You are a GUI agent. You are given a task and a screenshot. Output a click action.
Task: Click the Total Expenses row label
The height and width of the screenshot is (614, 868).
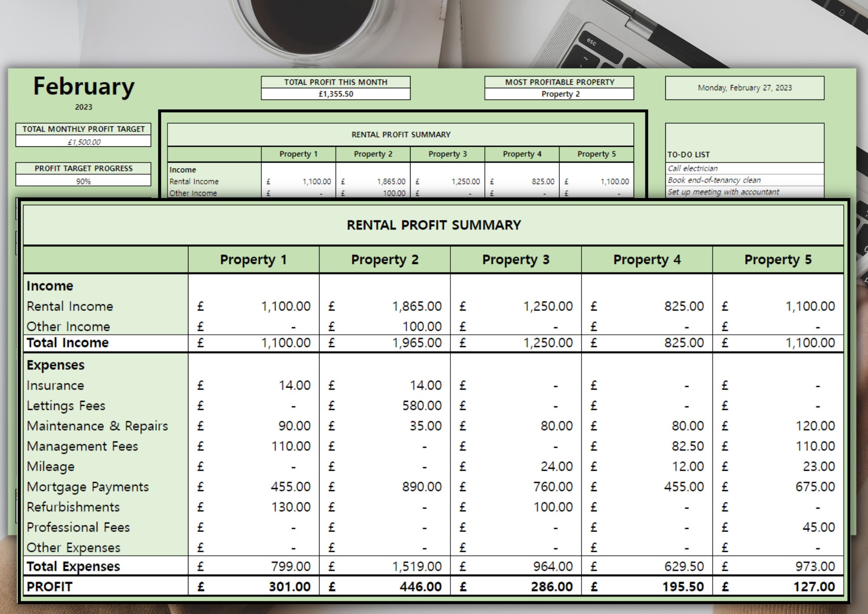point(72,566)
